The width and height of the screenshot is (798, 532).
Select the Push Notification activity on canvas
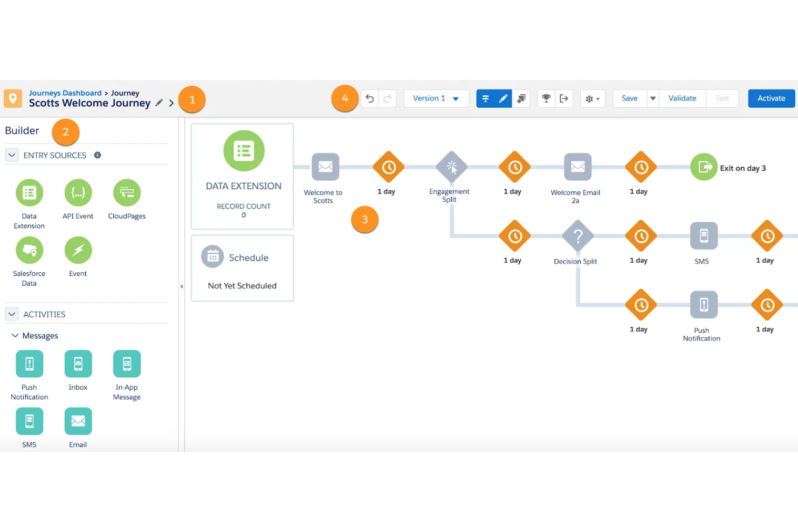704,305
